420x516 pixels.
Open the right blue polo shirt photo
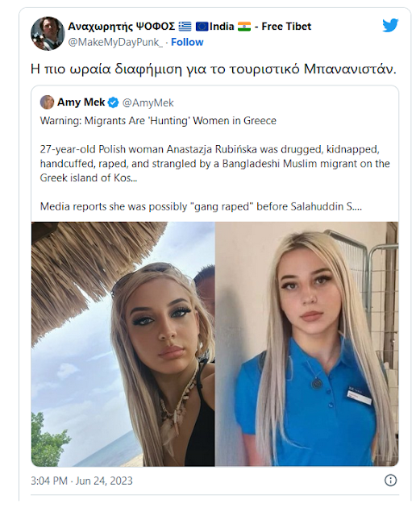(x=307, y=344)
